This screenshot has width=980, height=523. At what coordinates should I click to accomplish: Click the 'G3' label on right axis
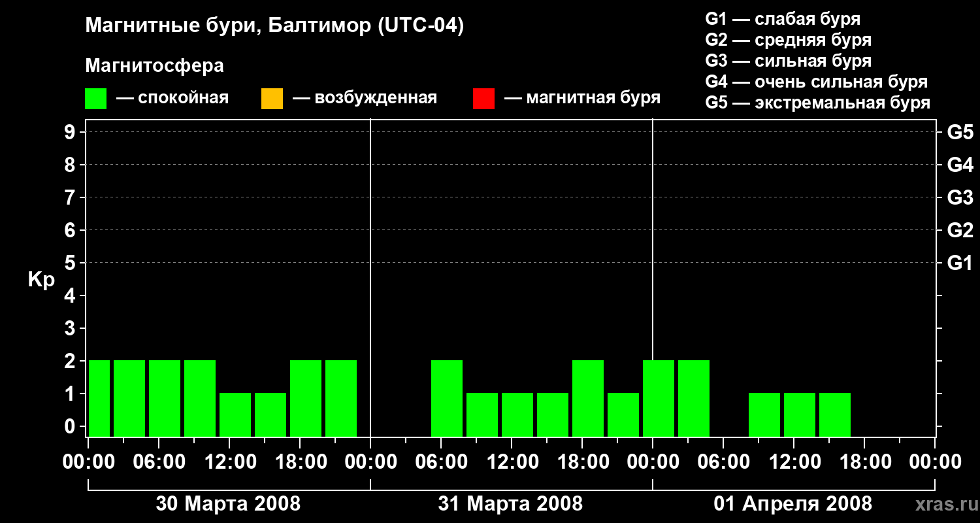960,197
